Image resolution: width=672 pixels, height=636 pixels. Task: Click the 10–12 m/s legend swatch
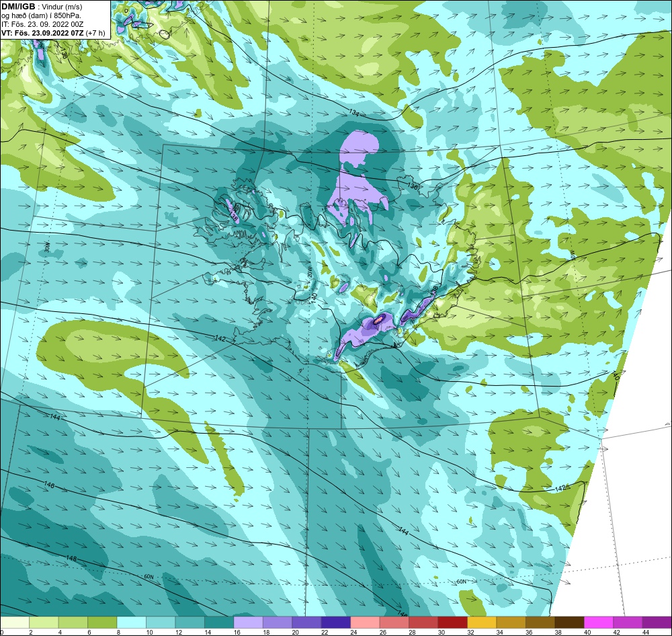click(x=161, y=623)
